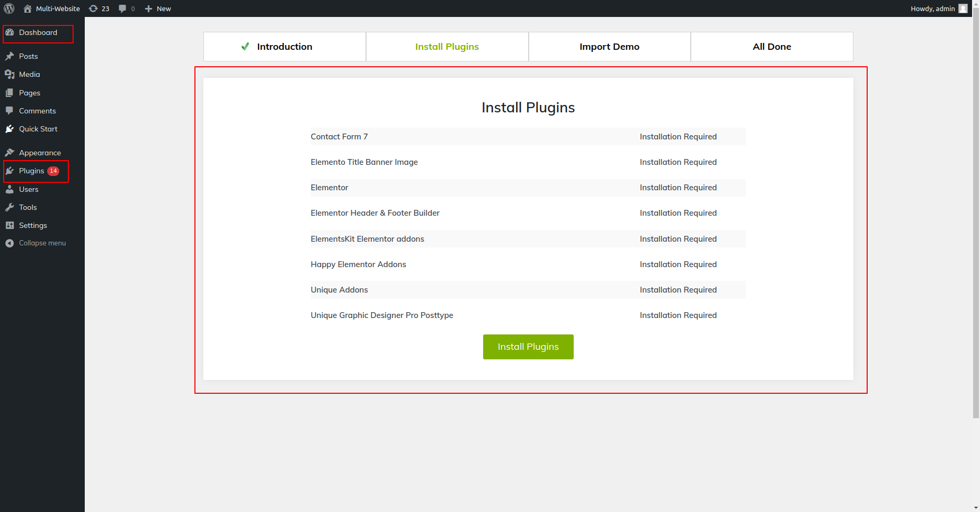
Task: Click the admin user avatar
Action: click(x=963, y=8)
